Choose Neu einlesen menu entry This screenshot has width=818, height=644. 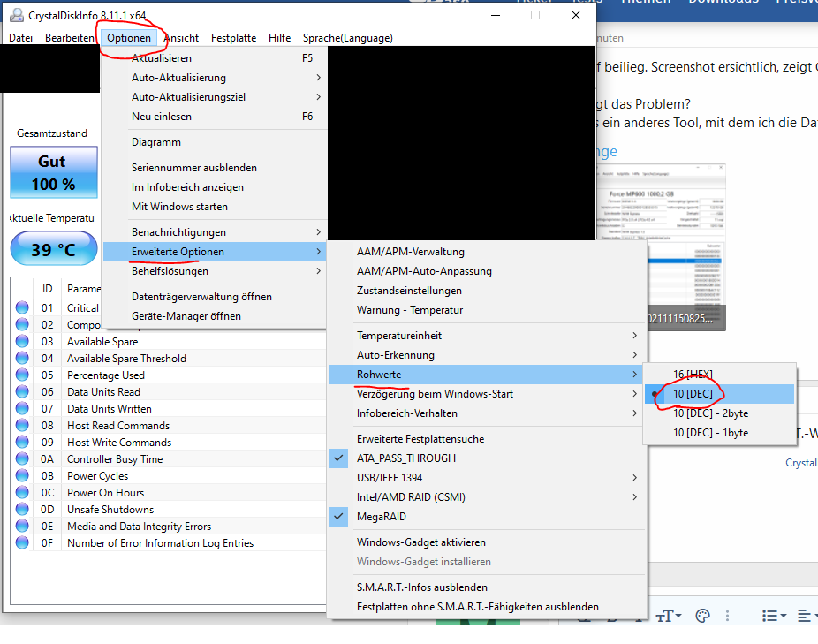tap(215, 117)
